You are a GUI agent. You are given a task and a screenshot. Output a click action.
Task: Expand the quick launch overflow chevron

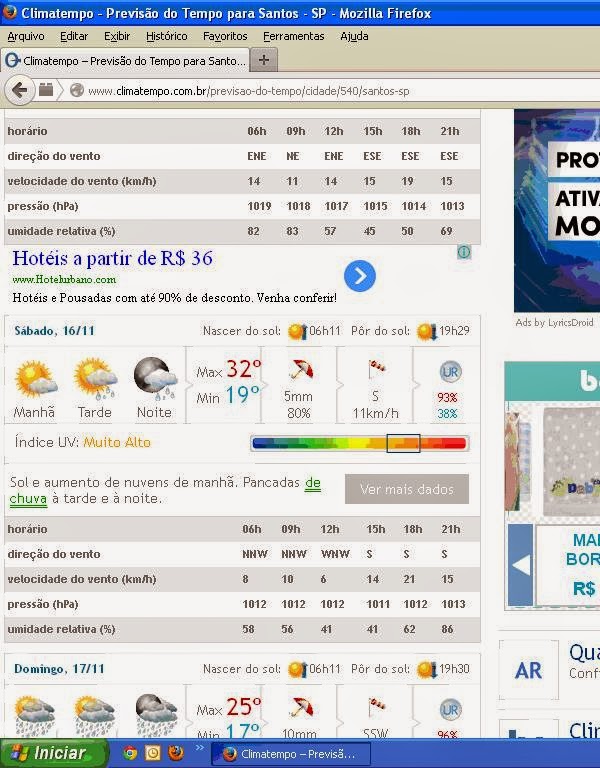pyautogui.click(x=199, y=747)
